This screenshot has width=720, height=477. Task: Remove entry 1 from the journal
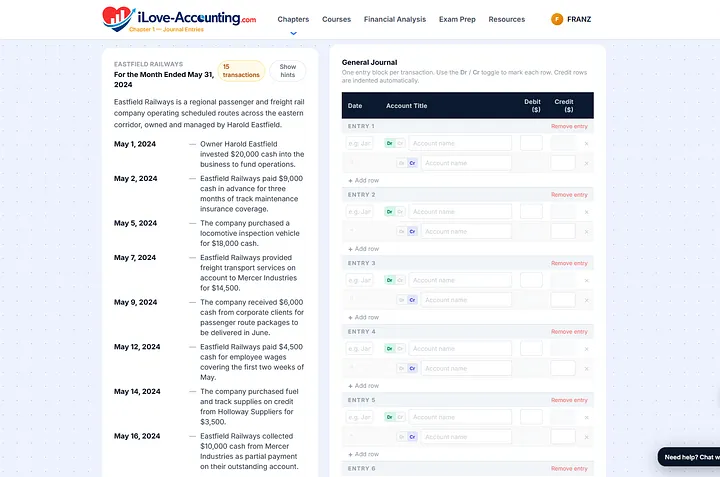[569, 126]
